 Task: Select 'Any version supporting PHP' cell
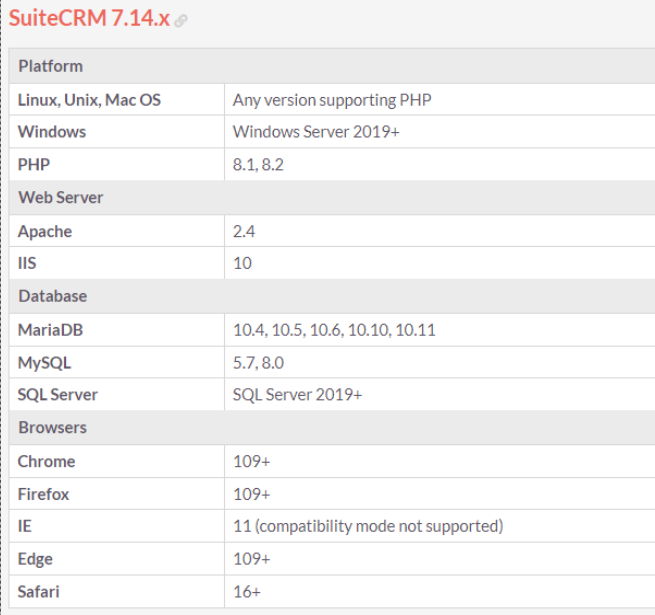click(x=332, y=100)
